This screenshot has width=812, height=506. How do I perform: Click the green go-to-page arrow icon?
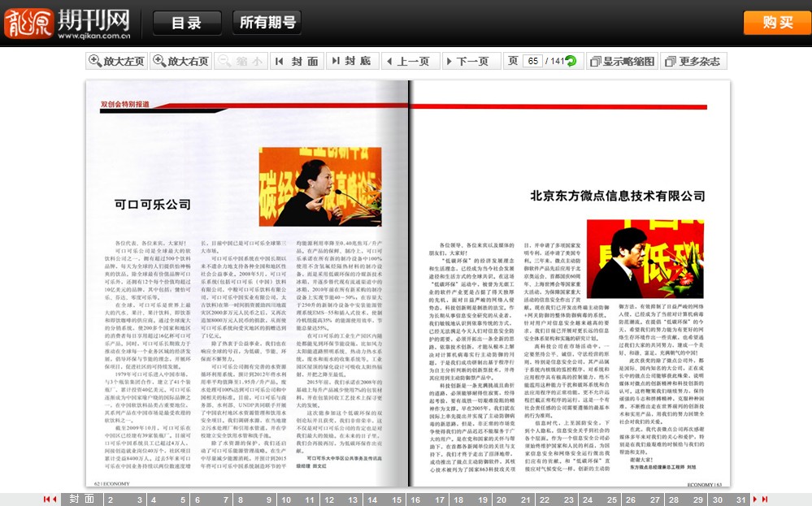[x=571, y=61]
